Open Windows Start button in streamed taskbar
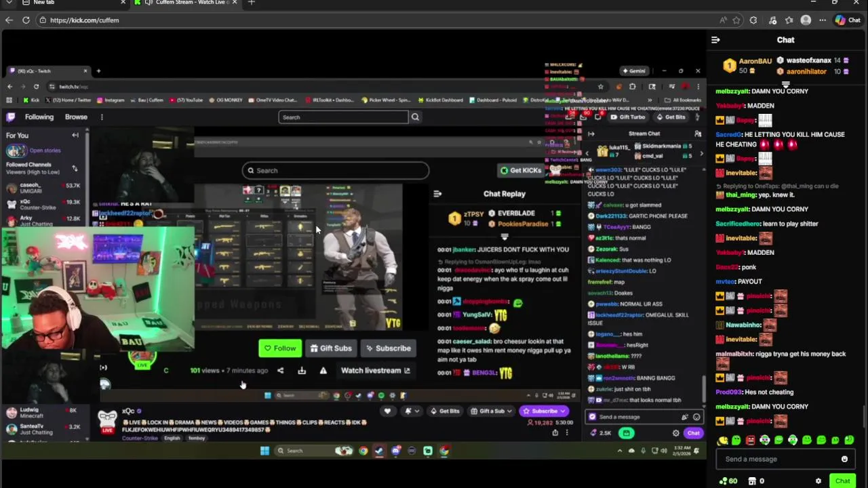Viewport: 868px width, 488px height. 264,451
